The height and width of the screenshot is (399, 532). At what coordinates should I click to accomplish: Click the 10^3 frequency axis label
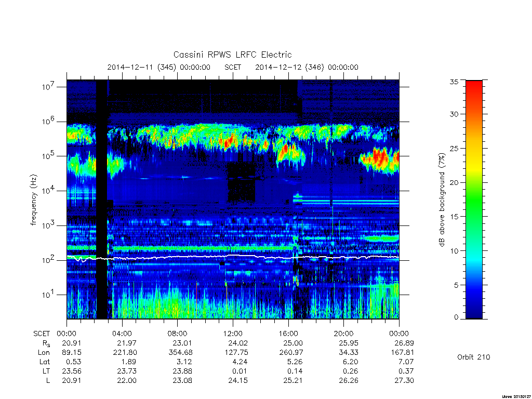[48, 225]
